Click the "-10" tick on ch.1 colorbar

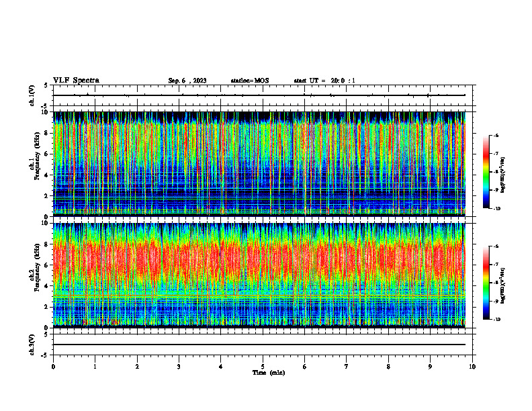click(x=497, y=209)
